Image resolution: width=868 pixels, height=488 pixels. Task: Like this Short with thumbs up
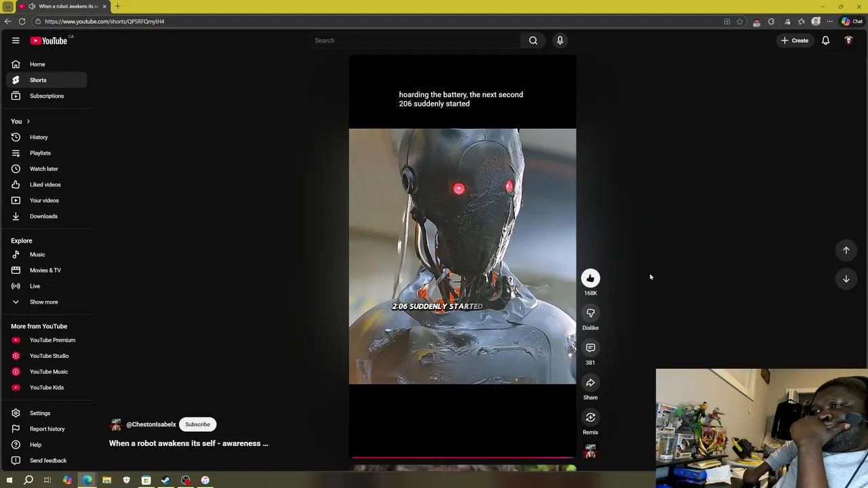point(591,279)
